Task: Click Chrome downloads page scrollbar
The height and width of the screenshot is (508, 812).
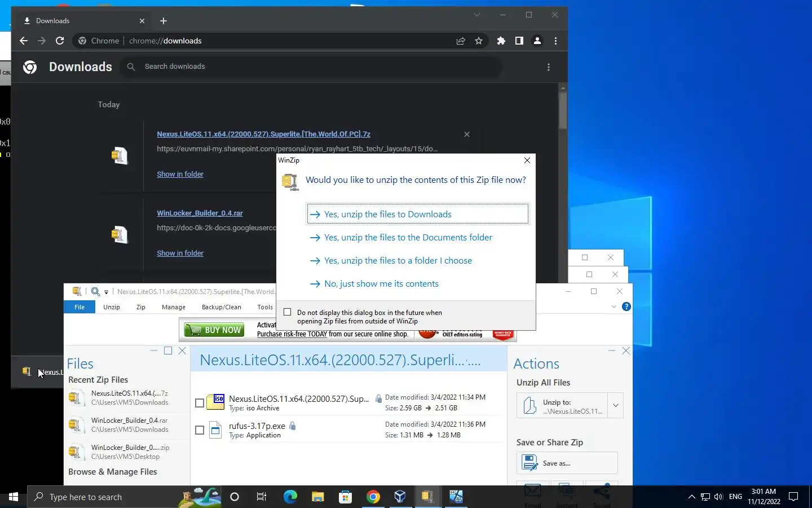Action: pyautogui.click(x=563, y=110)
